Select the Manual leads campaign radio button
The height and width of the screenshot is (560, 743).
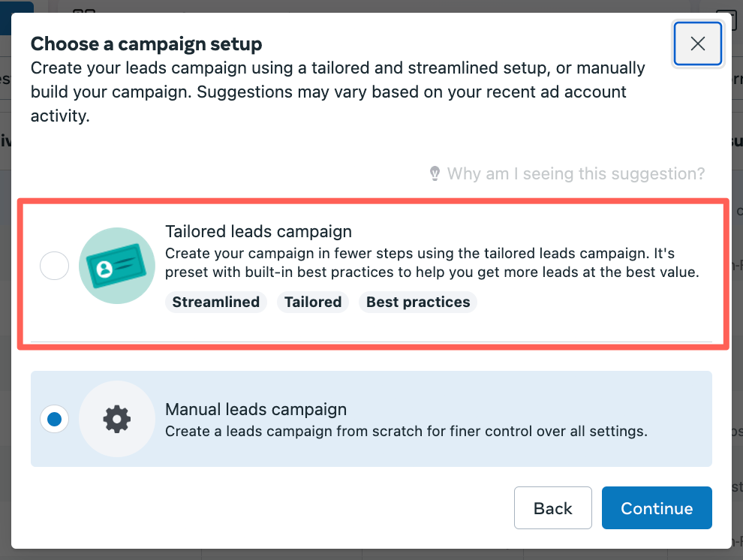pos(55,419)
